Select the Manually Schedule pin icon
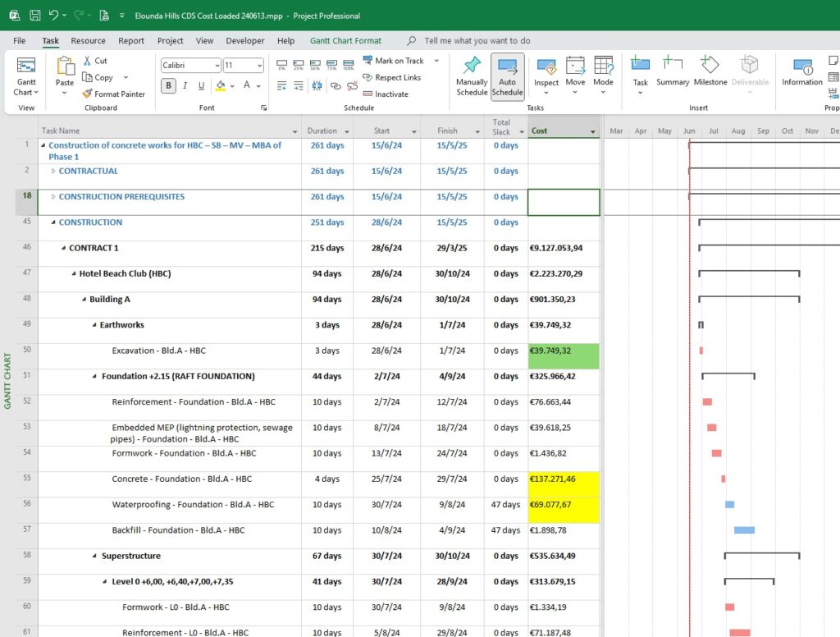840x637 pixels. coord(472,66)
